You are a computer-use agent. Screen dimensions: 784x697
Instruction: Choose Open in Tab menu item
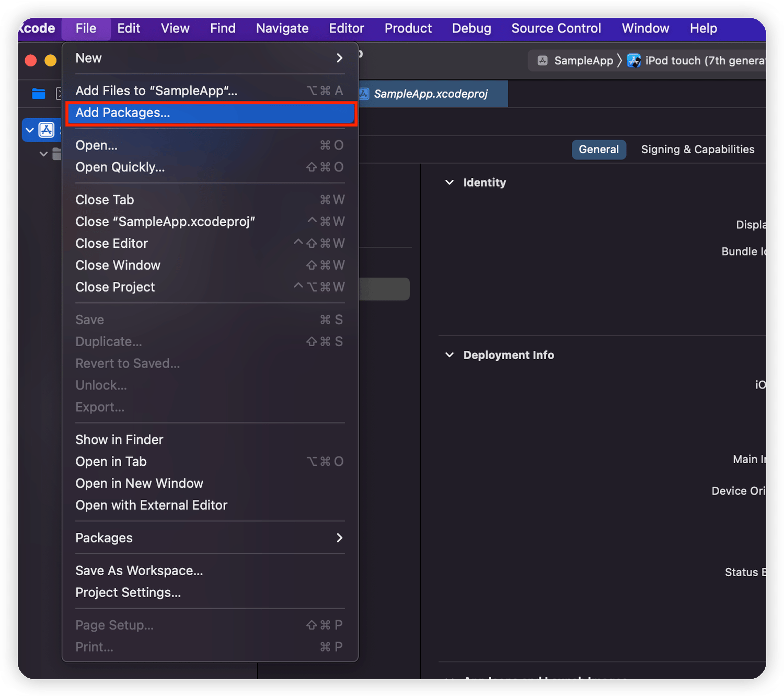pos(210,462)
